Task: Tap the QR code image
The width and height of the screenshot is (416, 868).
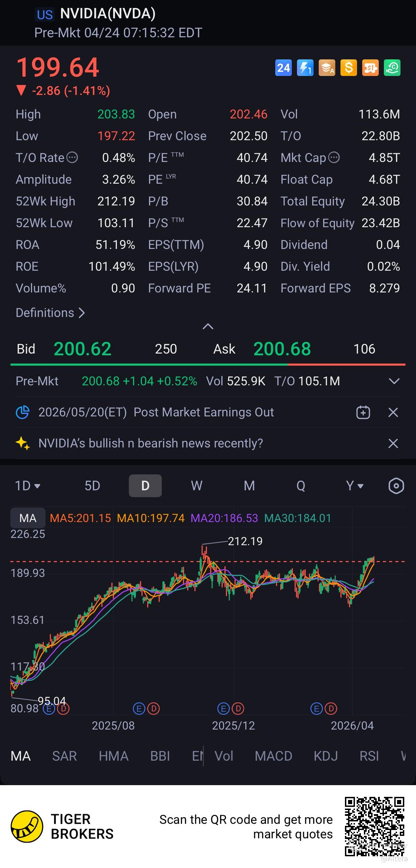Action: 375,827
